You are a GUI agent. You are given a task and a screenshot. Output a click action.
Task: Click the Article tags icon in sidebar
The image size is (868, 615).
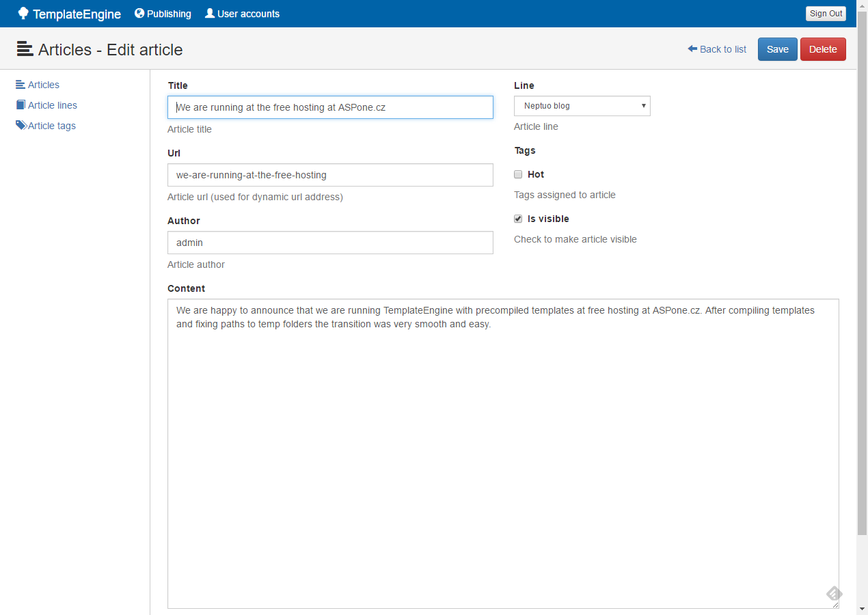click(21, 126)
